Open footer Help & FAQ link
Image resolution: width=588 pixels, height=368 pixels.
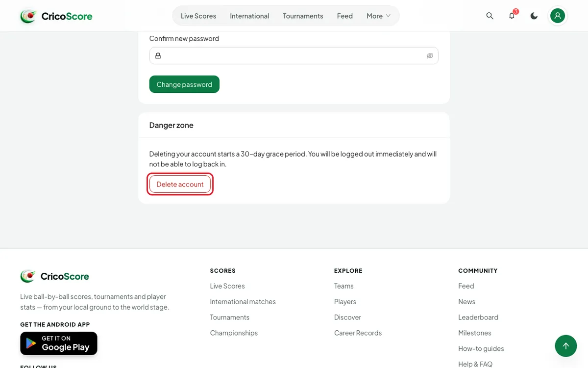[x=475, y=364]
